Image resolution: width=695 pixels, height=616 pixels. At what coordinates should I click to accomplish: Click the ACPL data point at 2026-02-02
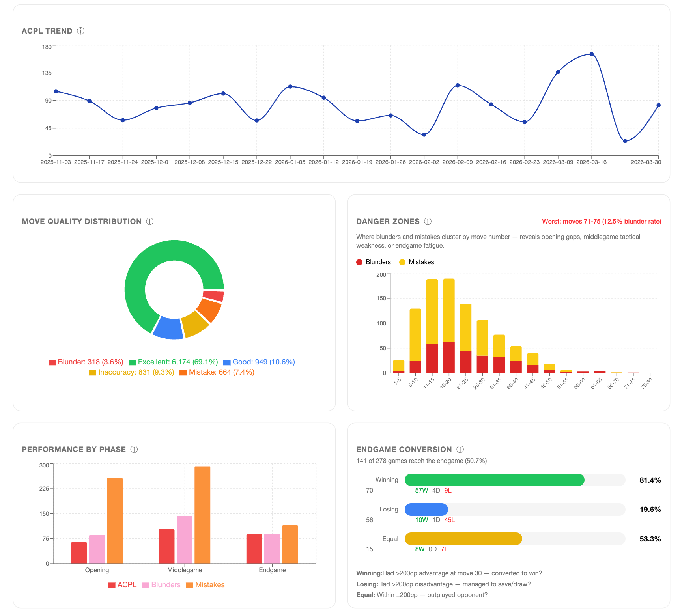[424, 135]
